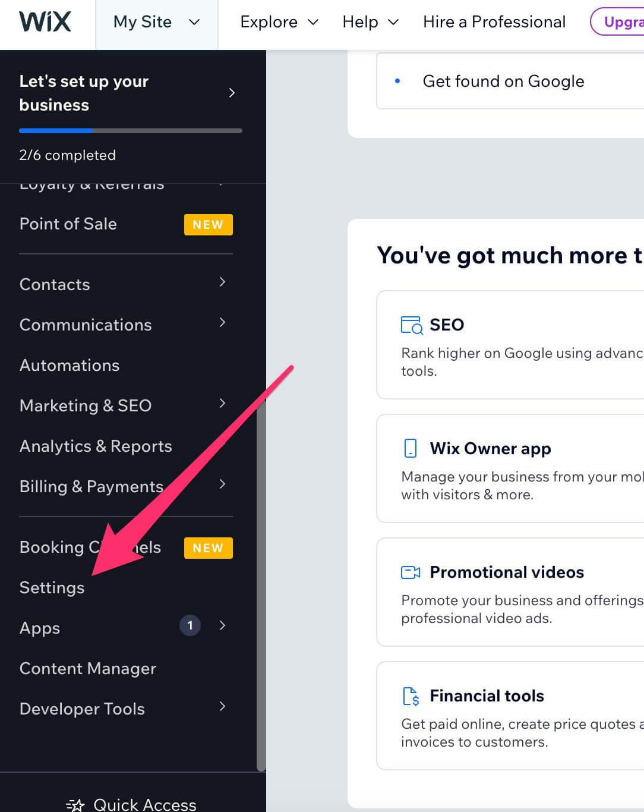Viewport: 644px width, 812px height.
Task: Click the sidebar vertical scrollbar
Action: pyautogui.click(x=261, y=586)
